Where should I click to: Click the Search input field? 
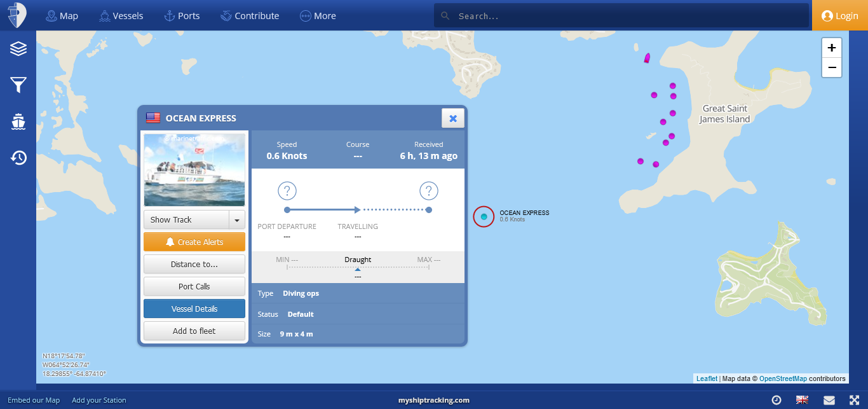pos(621,16)
